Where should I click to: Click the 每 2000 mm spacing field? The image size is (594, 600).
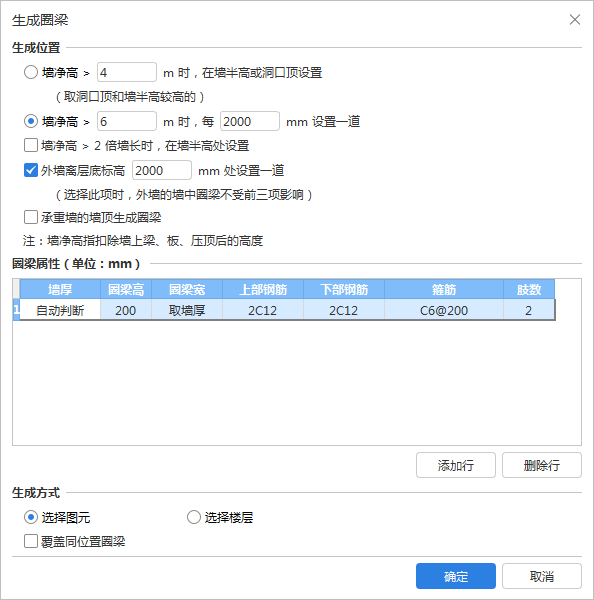click(250, 121)
